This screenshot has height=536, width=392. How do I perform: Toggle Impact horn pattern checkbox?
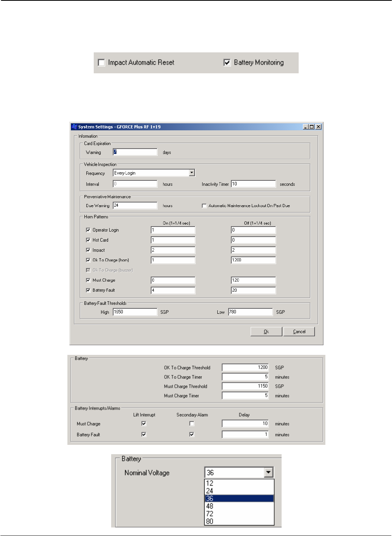click(88, 250)
